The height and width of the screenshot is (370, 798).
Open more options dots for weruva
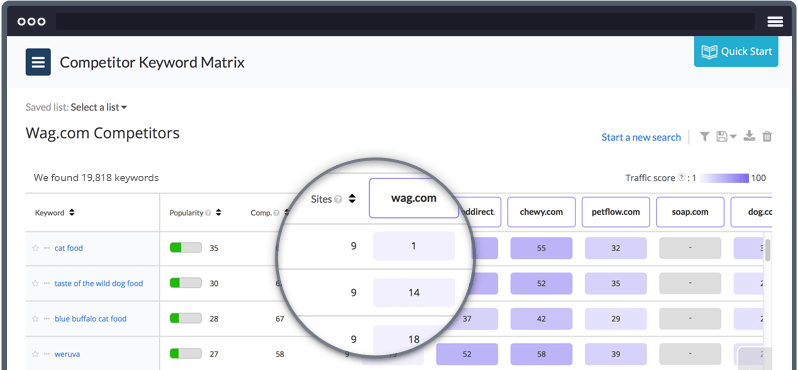(x=47, y=354)
